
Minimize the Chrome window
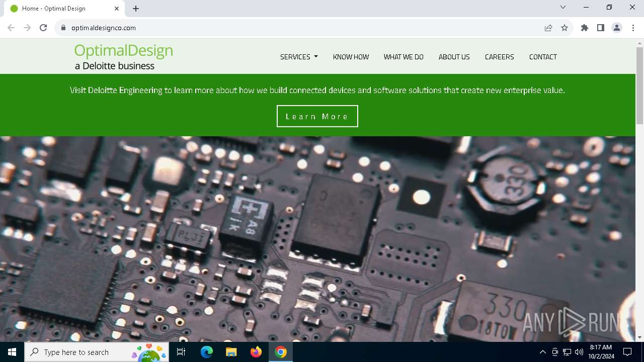(586, 7)
